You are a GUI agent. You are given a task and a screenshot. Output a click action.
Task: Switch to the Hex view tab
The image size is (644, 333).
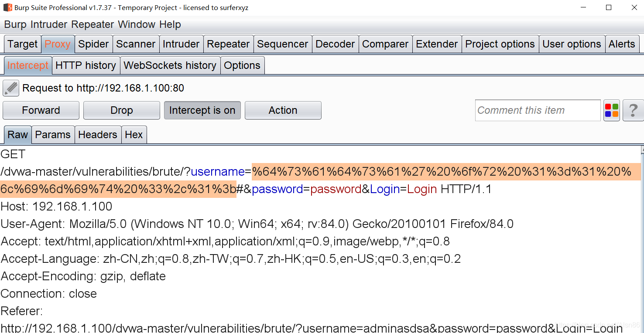[134, 135]
